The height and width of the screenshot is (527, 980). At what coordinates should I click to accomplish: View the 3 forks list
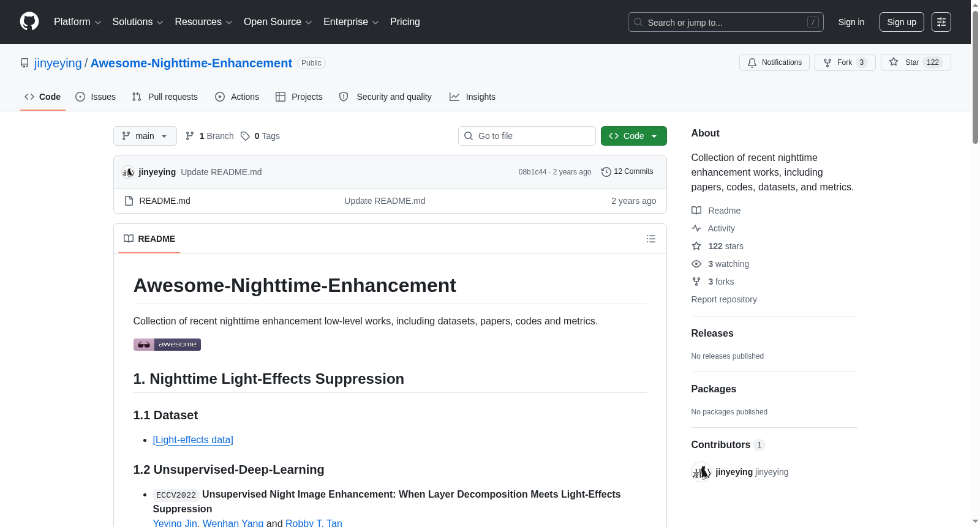[x=713, y=282]
